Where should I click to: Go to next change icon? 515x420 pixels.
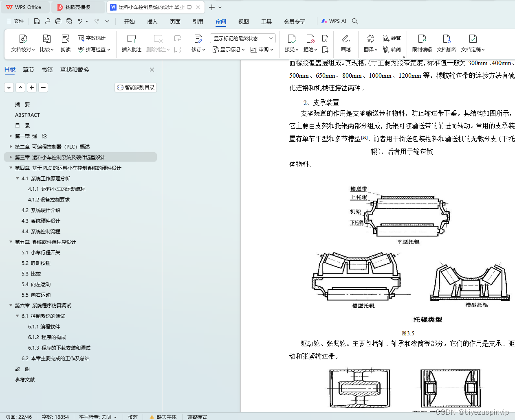tap(325, 50)
